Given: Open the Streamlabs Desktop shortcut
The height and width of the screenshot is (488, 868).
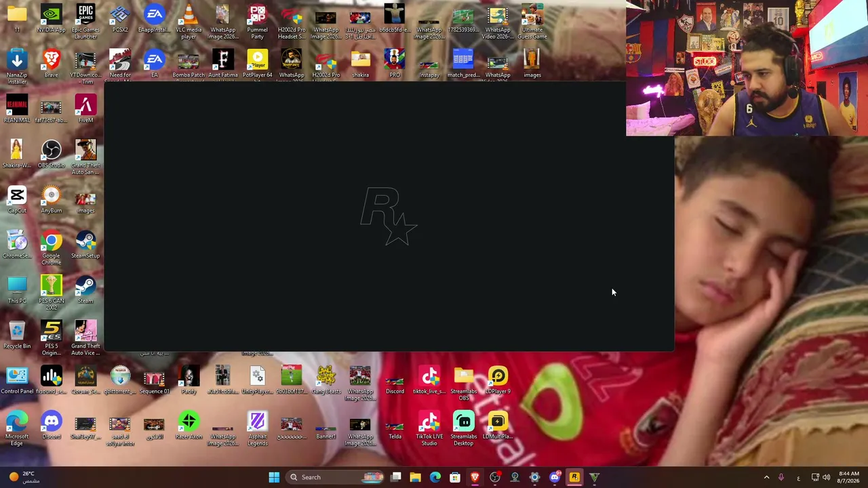Looking at the screenshot, I should tap(463, 428).
